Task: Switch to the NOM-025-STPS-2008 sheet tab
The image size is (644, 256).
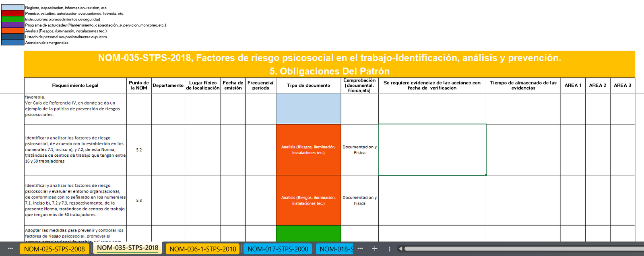Action: (54, 249)
